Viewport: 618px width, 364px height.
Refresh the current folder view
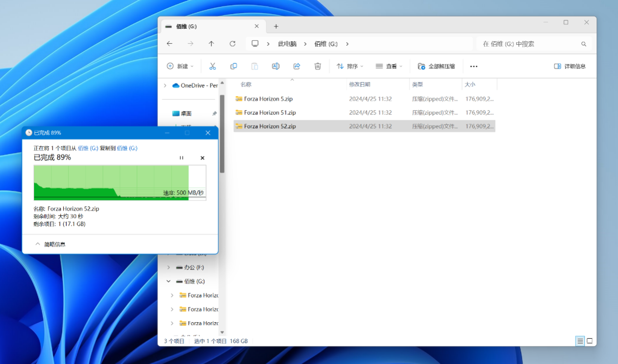232,44
